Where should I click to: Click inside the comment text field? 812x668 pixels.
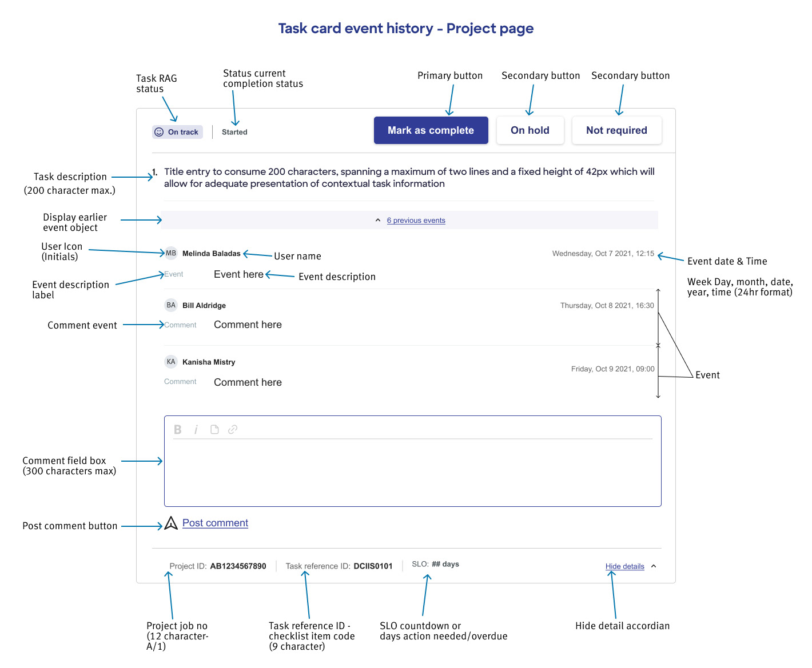coord(413,471)
